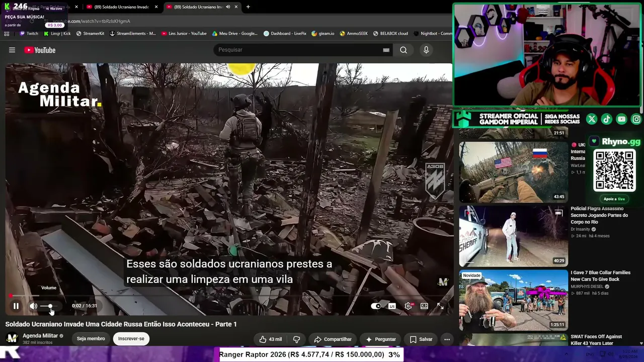This screenshot has height=362, width=644.
Task: Mute the video with speaker icon
Action: click(x=33, y=306)
